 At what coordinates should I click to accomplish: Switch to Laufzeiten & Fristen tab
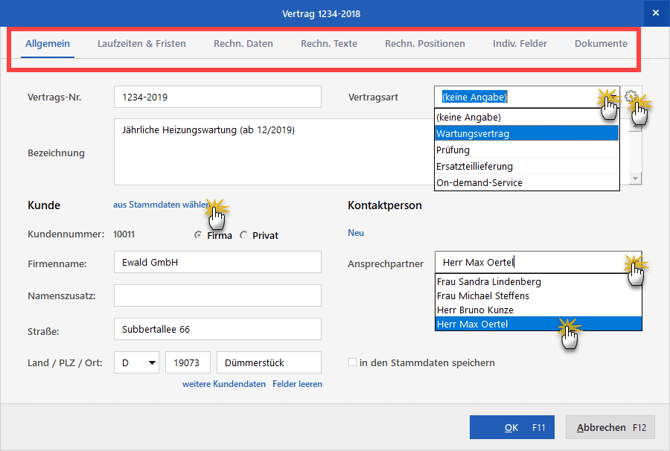[x=141, y=44]
